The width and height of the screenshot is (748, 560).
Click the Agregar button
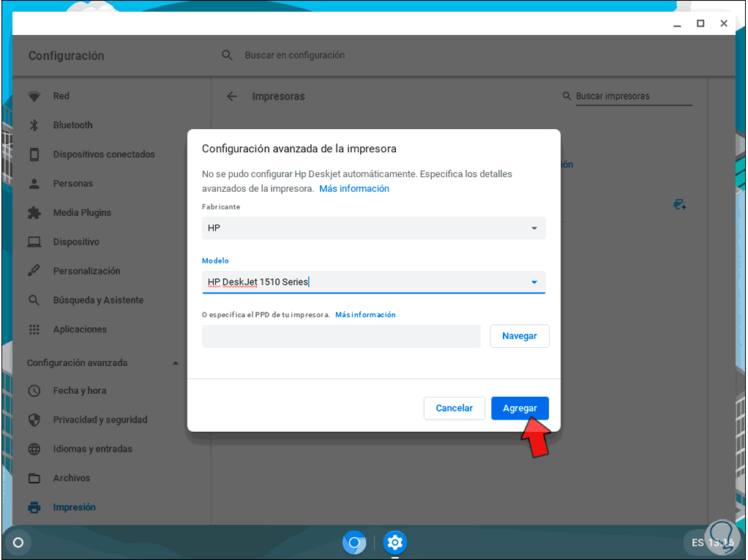click(x=520, y=408)
